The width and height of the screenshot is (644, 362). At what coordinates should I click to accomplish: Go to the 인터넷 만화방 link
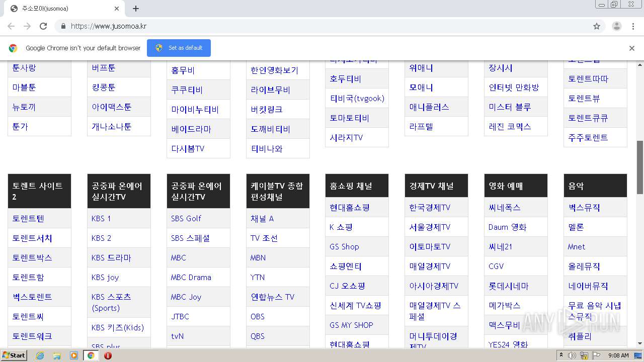pos(514,87)
